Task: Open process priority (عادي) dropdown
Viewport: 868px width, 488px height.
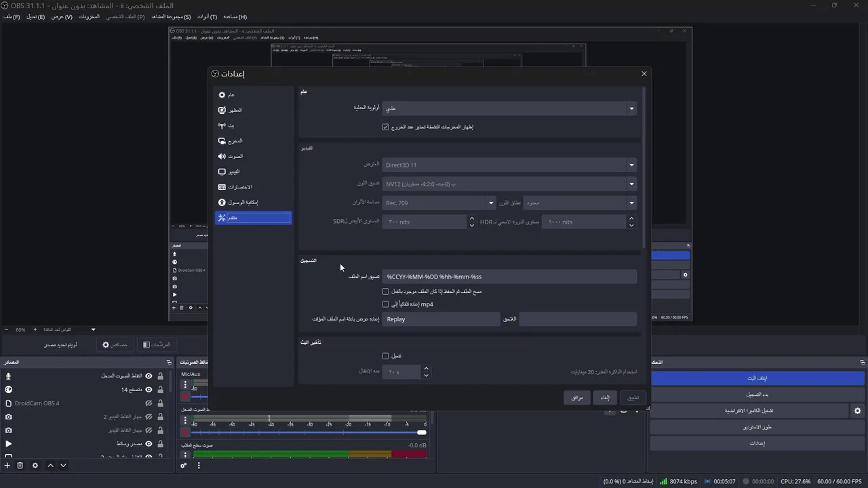Action: point(509,108)
